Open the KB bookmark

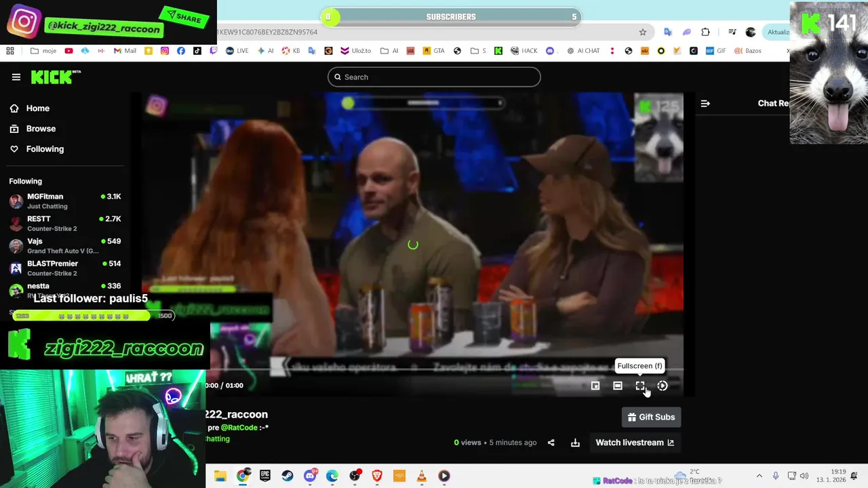tap(291, 51)
